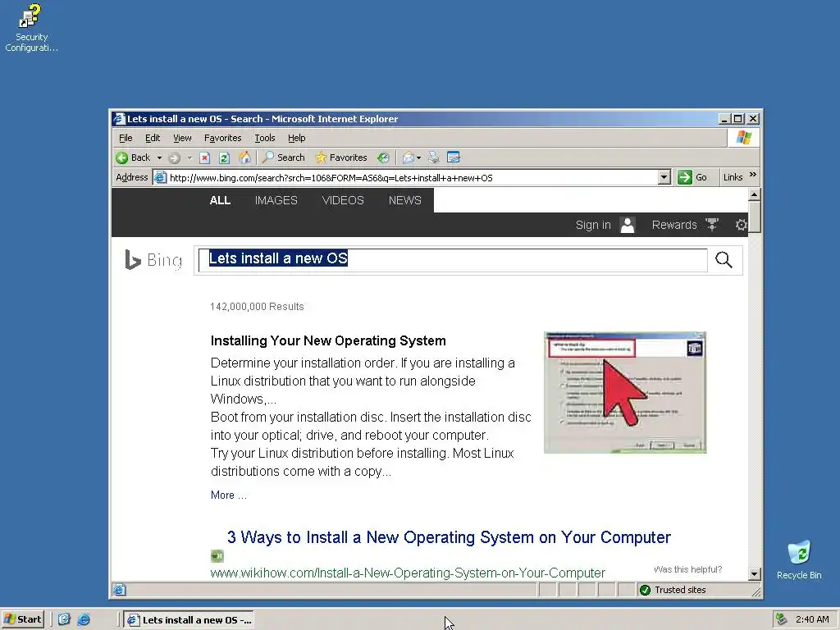
Task: Click the scrollbar down arrow
Action: tap(754, 574)
